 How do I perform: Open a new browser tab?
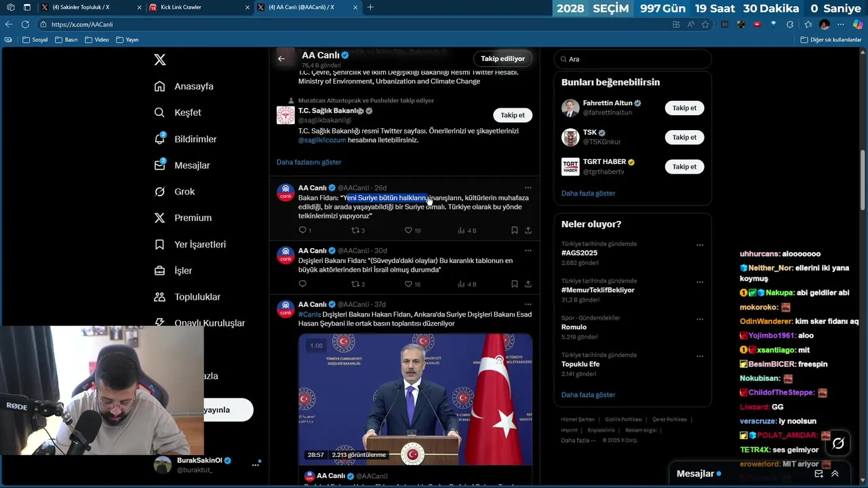point(370,7)
